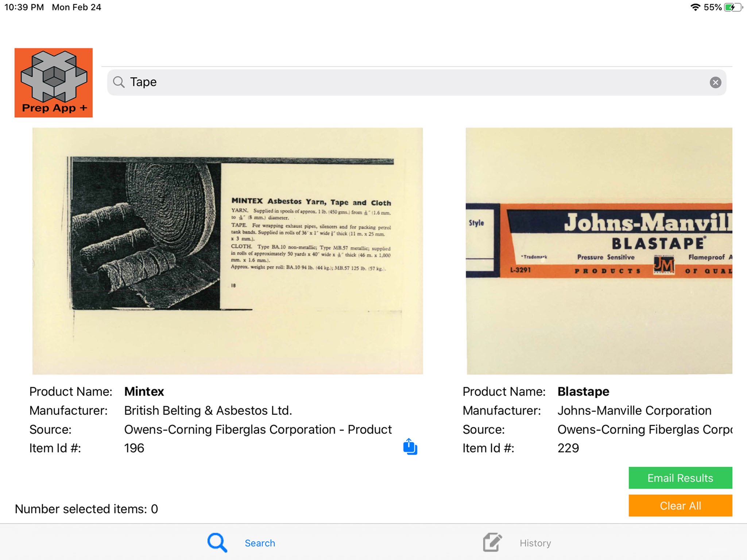Click the Wi-Fi status icon
Viewport: 747px width, 560px height.
coord(695,7)
